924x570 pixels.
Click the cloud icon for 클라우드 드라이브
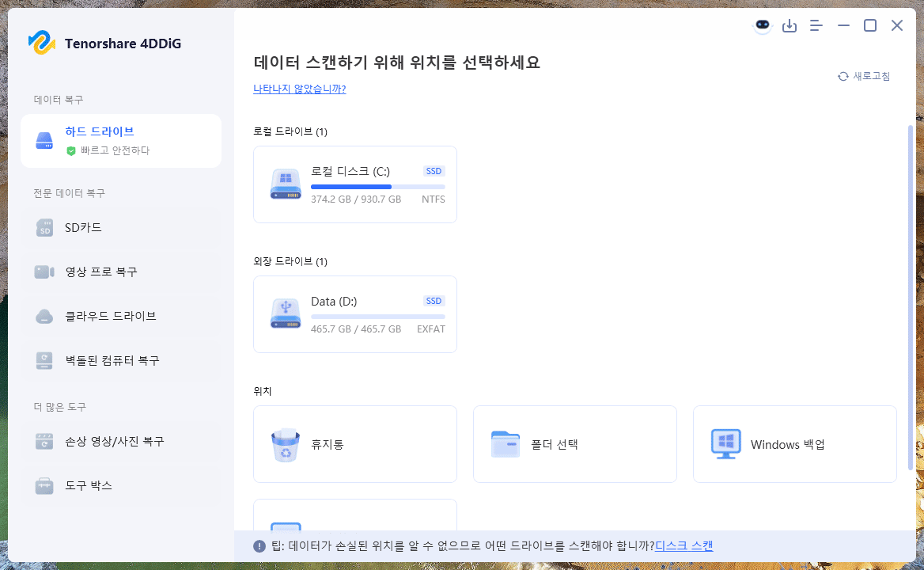pyautogui.click(x=44, y=317)
